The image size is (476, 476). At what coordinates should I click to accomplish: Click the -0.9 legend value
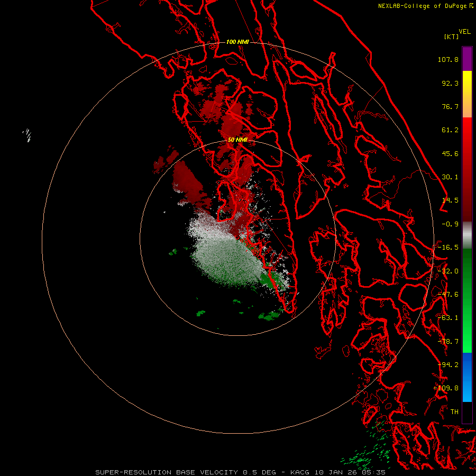pos(450,224)
